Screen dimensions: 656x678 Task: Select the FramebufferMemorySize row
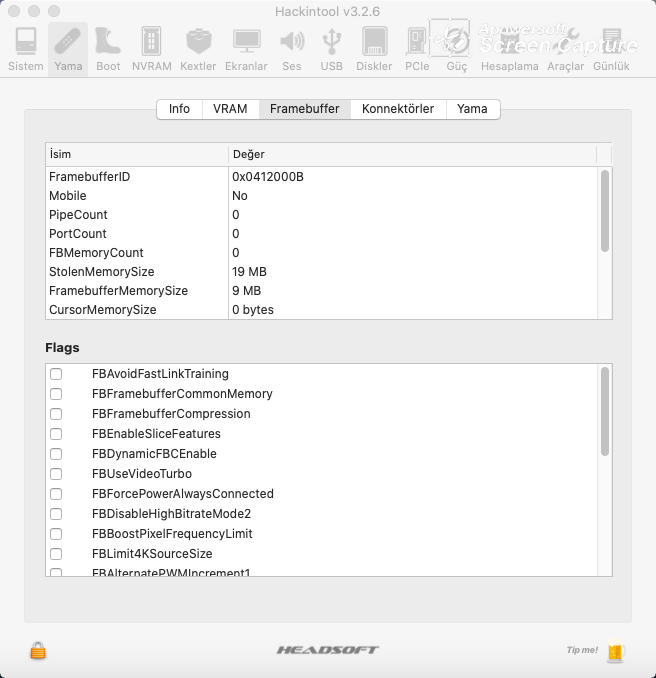point(321,291)
